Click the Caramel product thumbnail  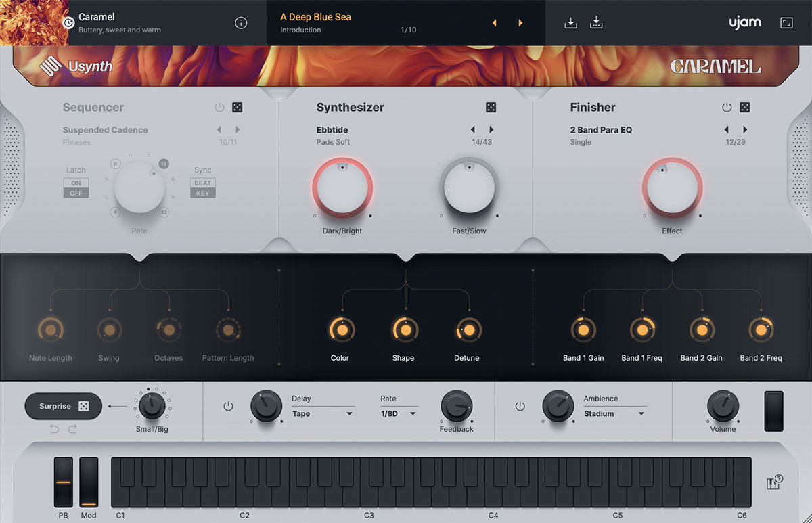tap(34, 23)
